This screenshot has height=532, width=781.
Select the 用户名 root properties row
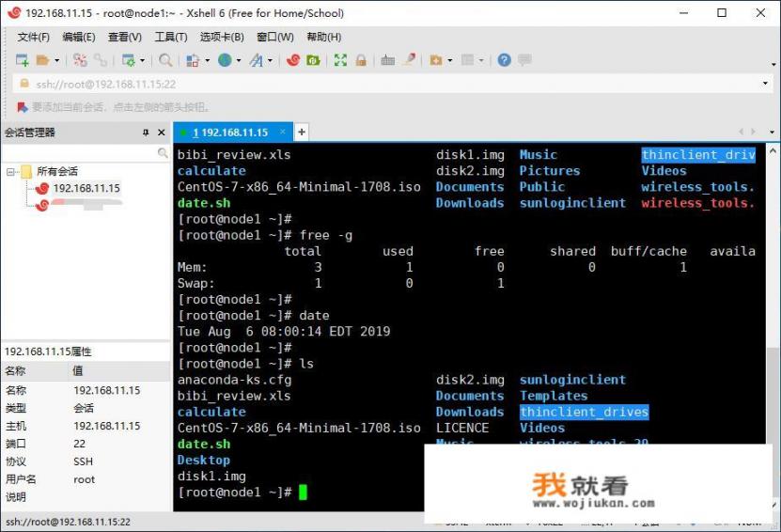[x=86, y=479]
